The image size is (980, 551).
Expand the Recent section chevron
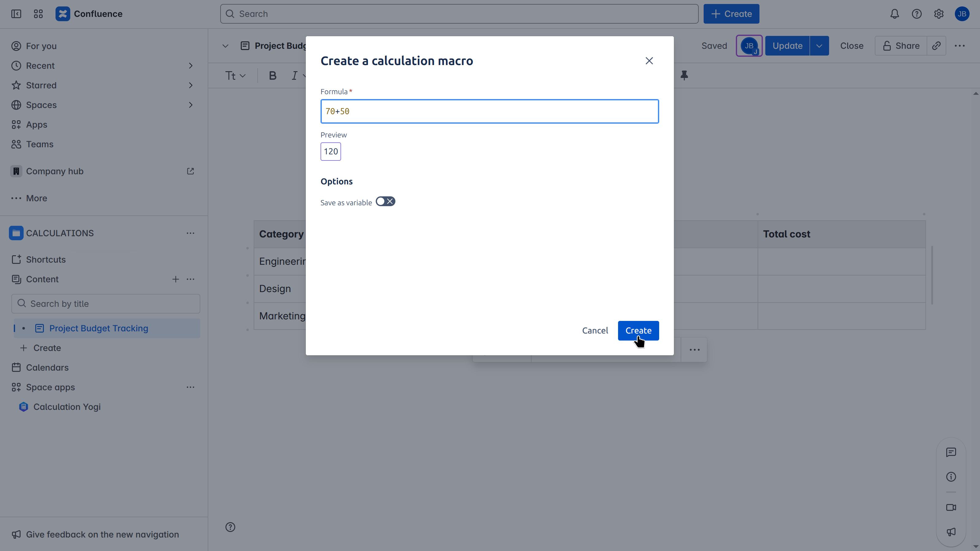tap(190, 66)
